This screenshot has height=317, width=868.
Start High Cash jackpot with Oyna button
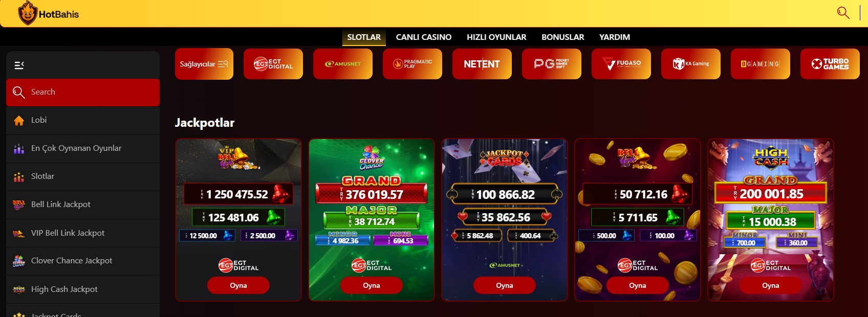point(771,285)
